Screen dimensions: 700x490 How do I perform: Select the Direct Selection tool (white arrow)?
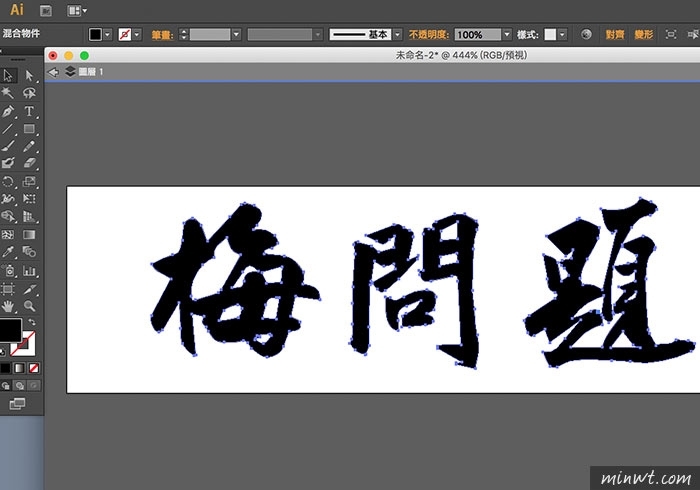[30, 75]
